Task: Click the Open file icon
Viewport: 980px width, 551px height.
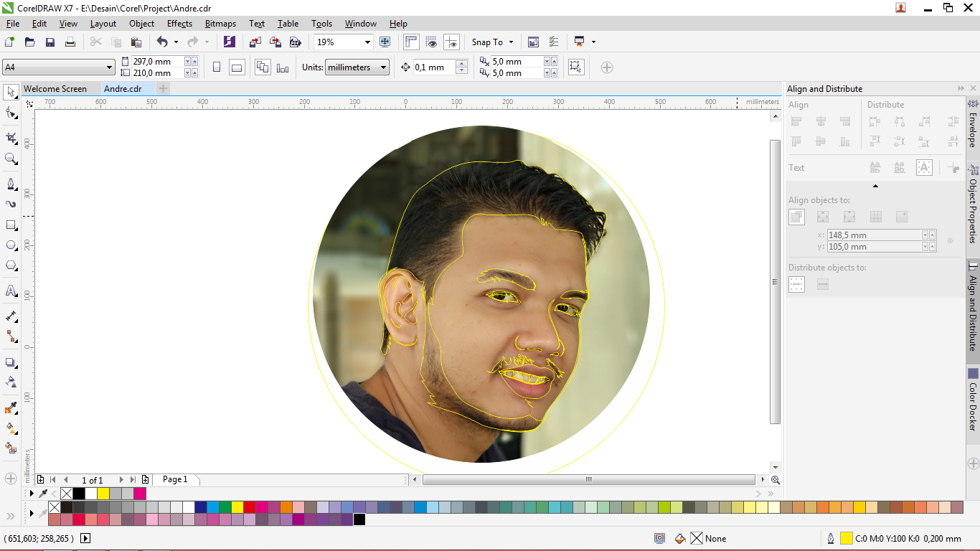Action: [29, 42]
